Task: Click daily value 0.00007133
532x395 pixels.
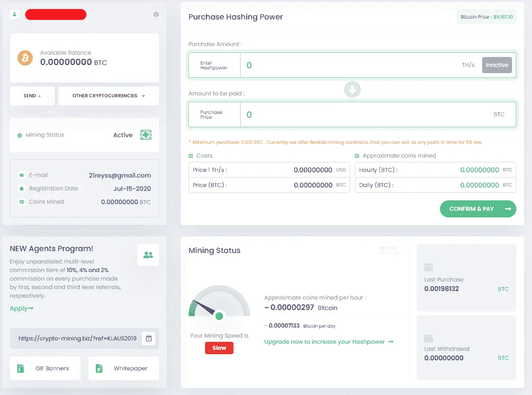Action: pos(284,326)
